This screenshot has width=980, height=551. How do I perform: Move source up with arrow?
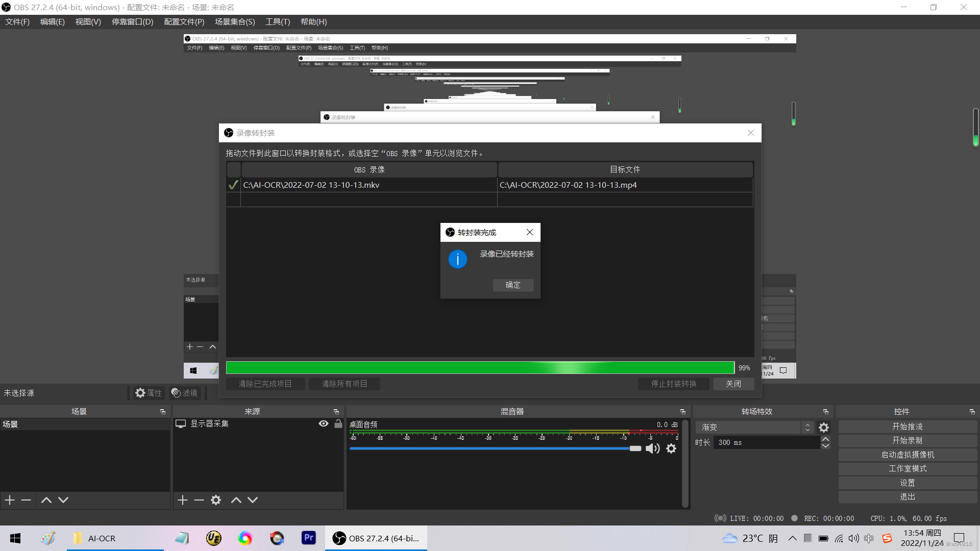coord(236,500)
